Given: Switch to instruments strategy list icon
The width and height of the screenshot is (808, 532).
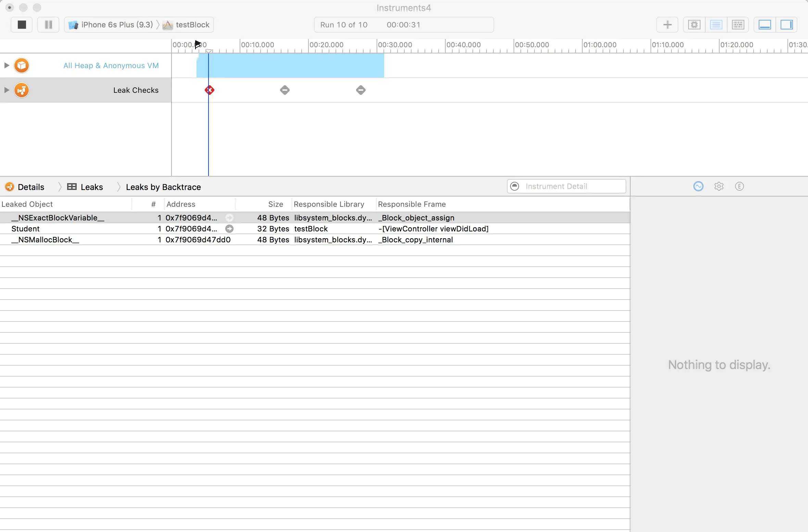Looking at the screenshot, I should pos(716,25).
